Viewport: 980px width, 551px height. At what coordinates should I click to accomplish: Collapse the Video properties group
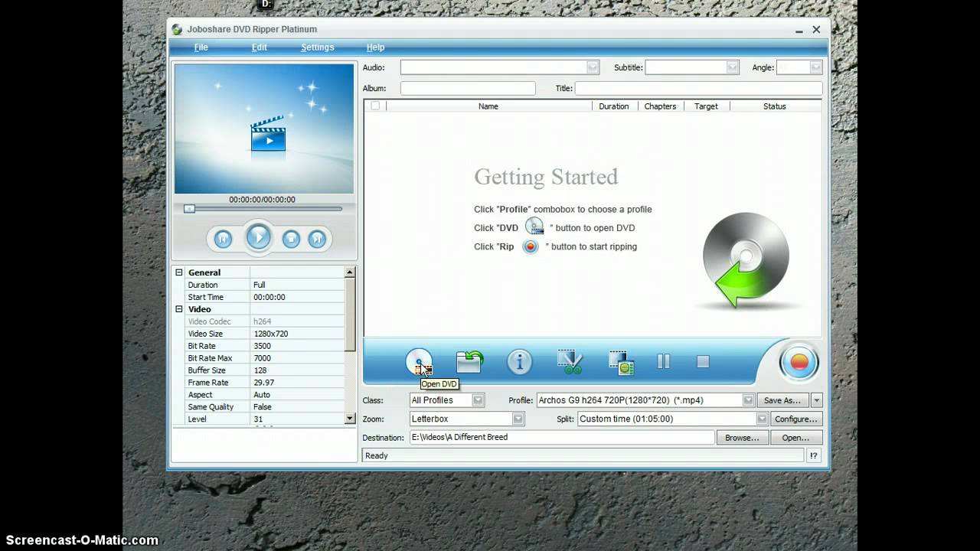179,309
